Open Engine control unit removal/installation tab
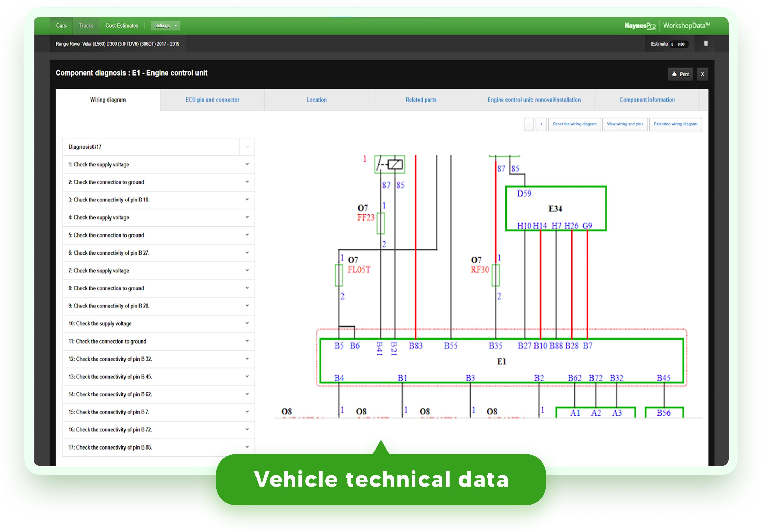The image size is (762, 532). [534, 100]
